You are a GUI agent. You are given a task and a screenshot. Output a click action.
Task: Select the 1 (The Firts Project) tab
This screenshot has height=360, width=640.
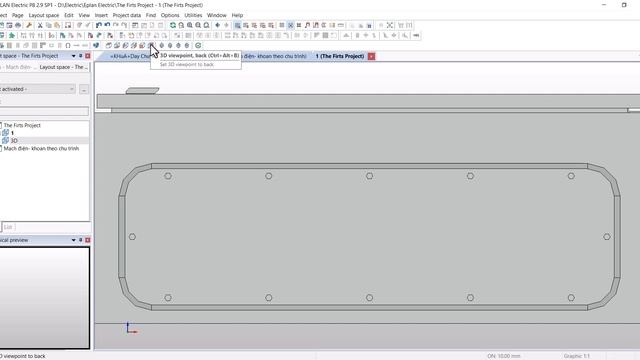340,56
